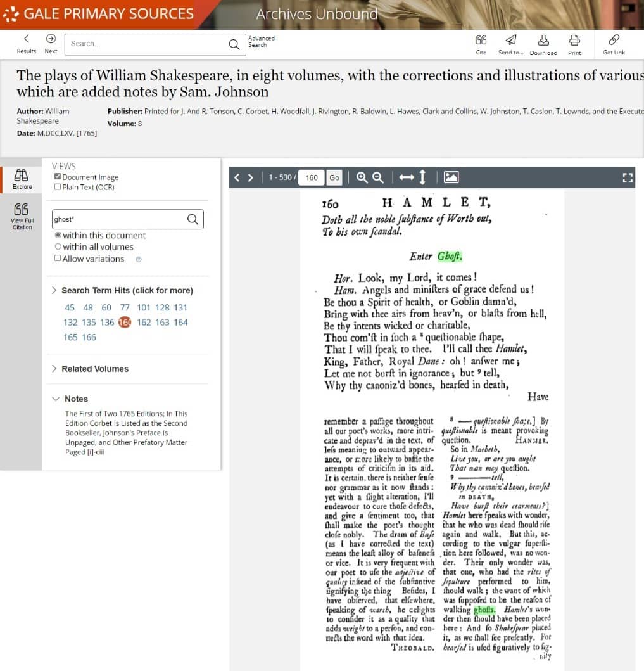644x671 pixels.
Task: Open the Explore binoculars panel
Action: [x=22, y=179]
